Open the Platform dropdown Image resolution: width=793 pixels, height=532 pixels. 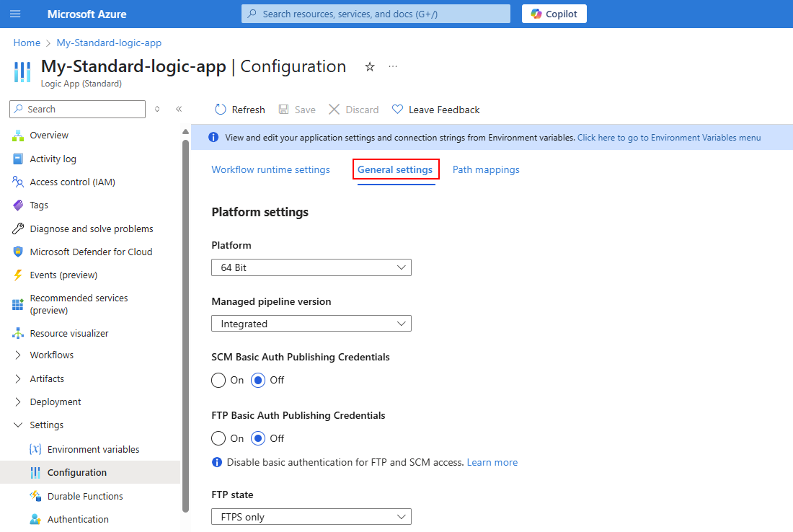click(311, 267)
